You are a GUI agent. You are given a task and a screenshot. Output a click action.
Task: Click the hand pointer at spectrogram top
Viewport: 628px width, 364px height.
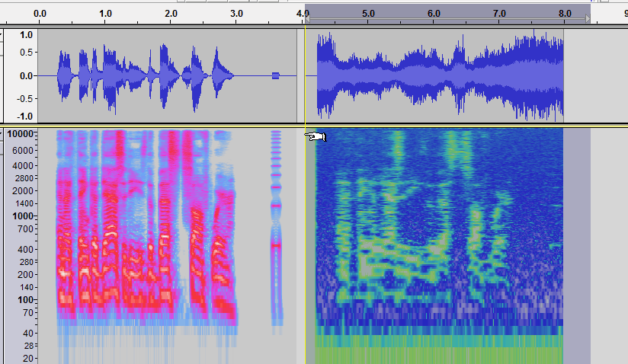tap(316, 136)
